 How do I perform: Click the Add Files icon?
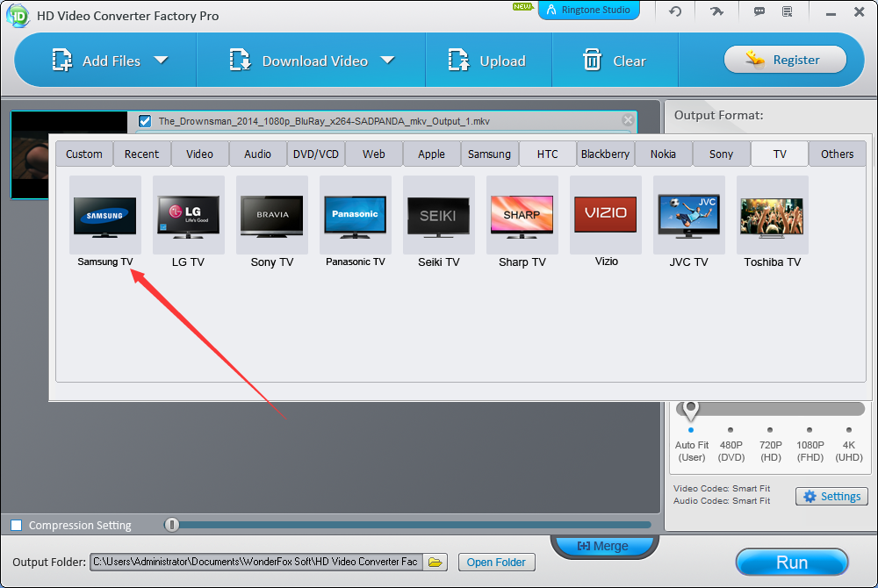pos(62,60)
